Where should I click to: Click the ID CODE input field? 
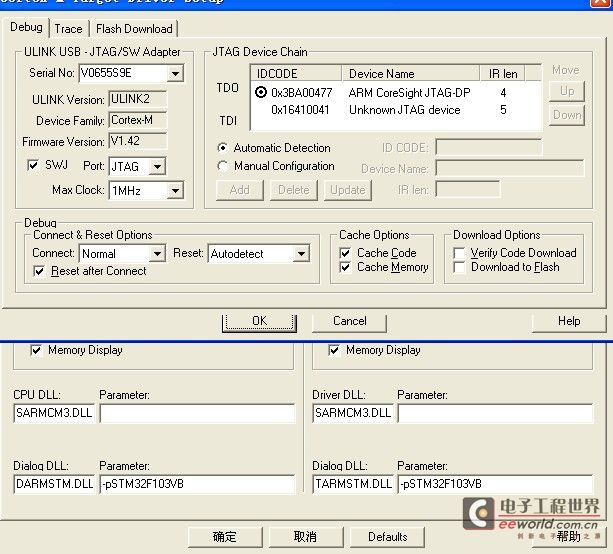489,147
